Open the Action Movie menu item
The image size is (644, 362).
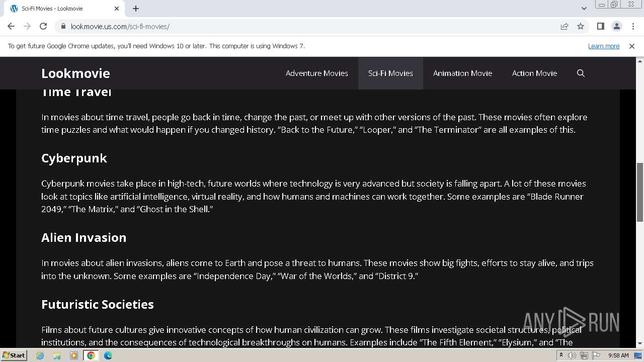coord(534,73)
